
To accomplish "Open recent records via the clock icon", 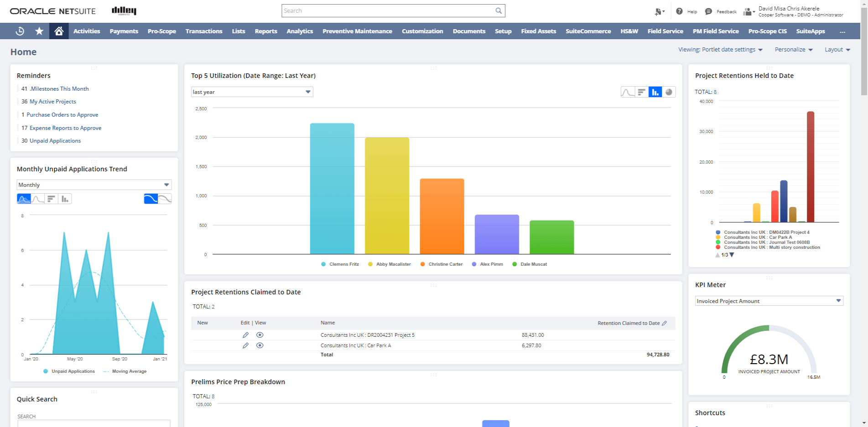I will (x=20, y=31).
